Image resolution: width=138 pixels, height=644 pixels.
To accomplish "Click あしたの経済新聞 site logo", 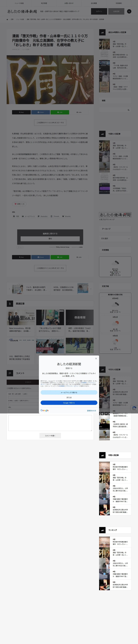I will [22, 11].
